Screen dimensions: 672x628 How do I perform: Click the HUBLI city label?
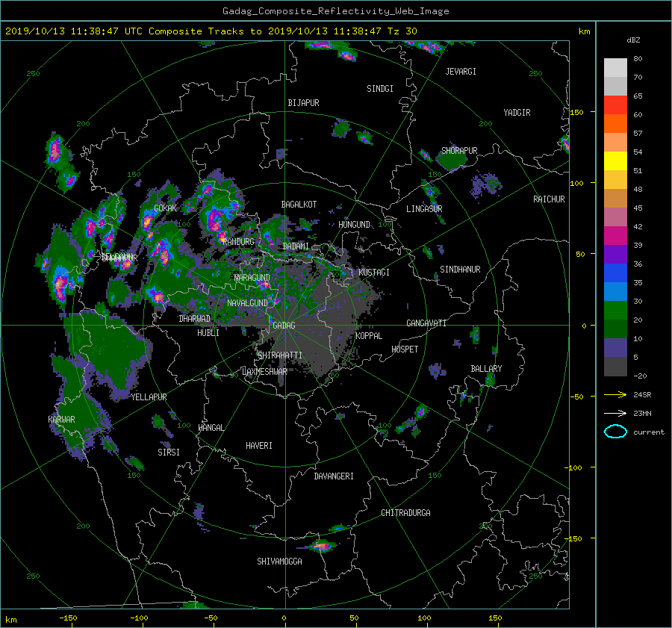point(208,332)
